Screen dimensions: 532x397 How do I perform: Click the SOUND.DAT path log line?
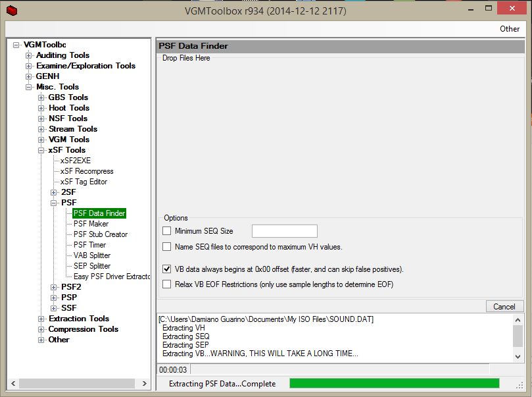[266, 319]
